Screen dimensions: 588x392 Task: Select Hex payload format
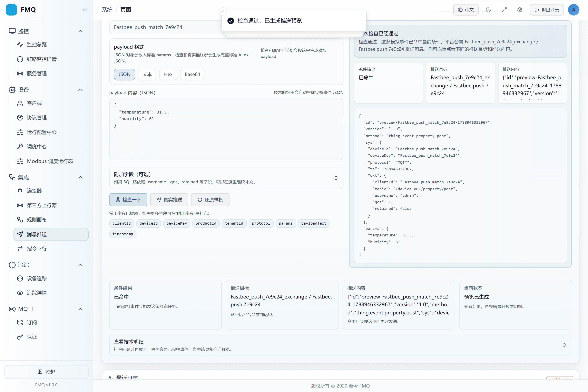(168, 74)
